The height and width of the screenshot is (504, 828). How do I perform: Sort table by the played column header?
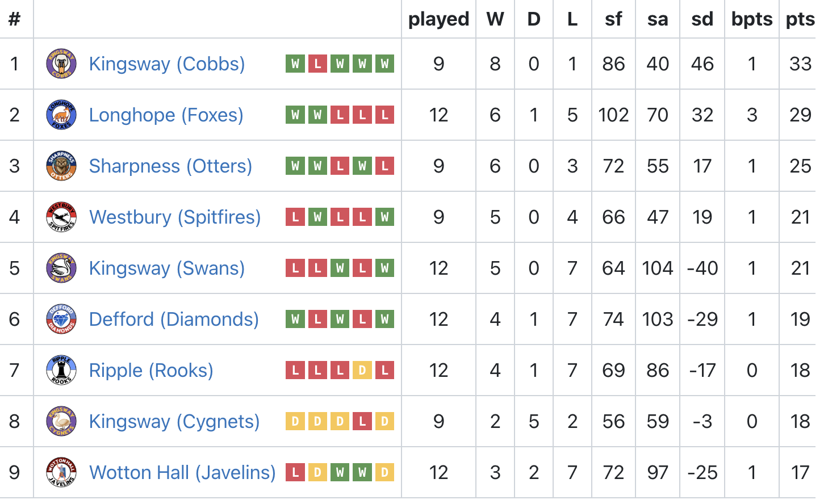[438, 19]
